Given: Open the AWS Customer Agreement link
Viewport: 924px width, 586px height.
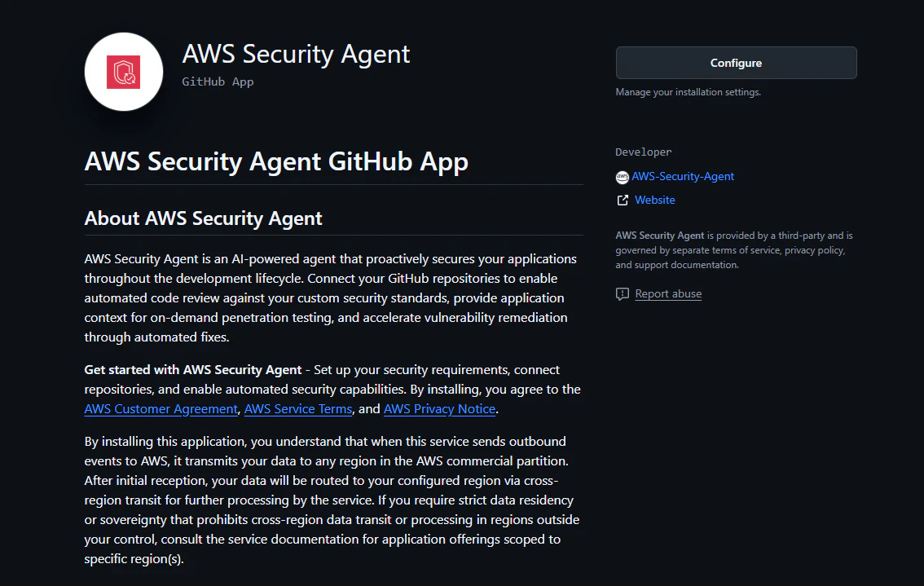Looking at the screenshot, I should [x=161, y=408].
